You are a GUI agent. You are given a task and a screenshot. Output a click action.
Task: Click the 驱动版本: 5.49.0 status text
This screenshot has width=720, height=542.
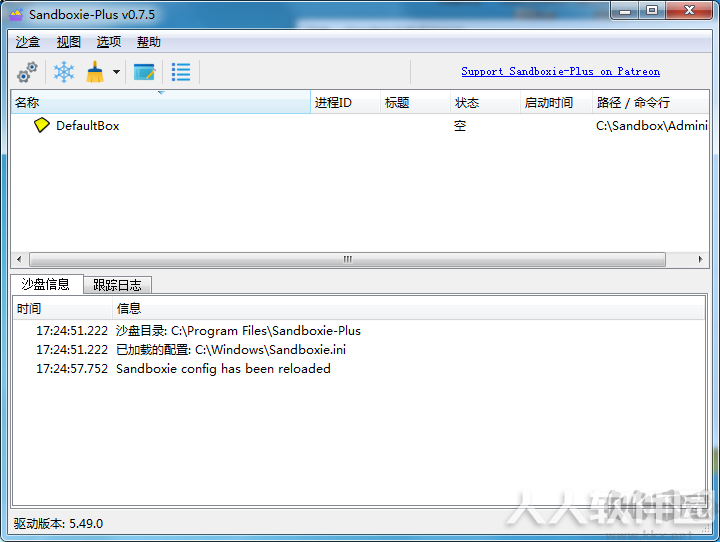click(58, 524)
